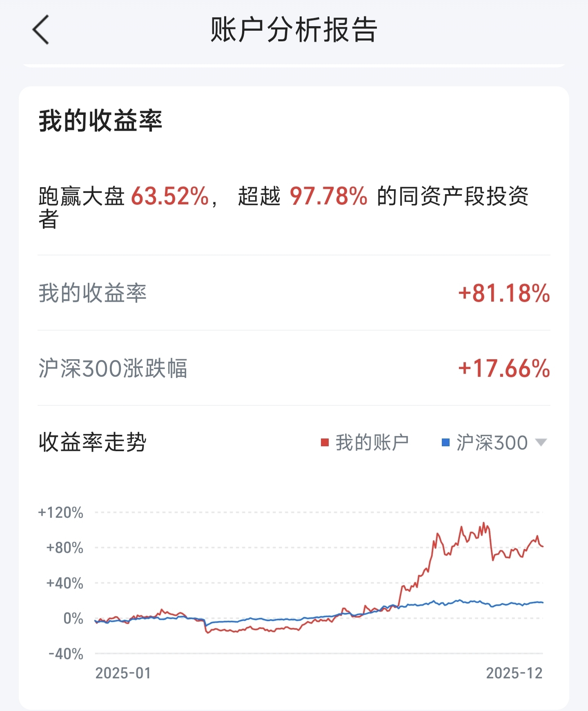Screen dimensions: 588x711
Task: Click the +17.66% 沪深300 change value
Action: point(504,368)
